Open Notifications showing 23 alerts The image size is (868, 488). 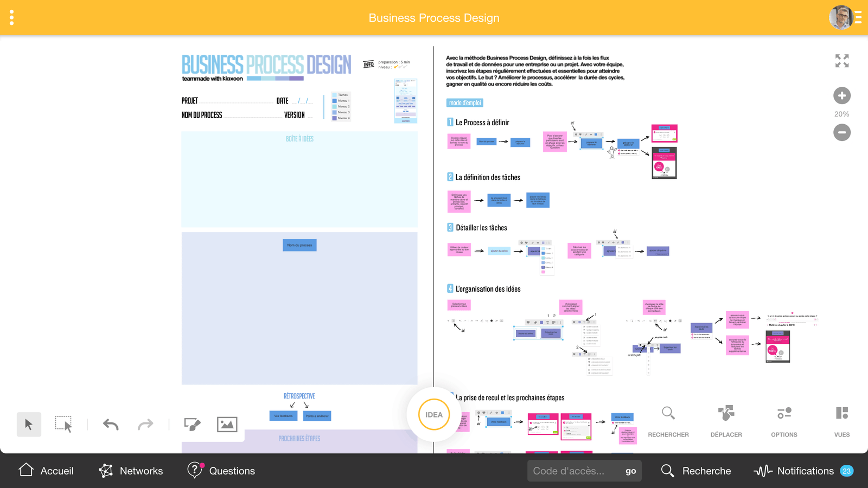[x=797, y=471]
